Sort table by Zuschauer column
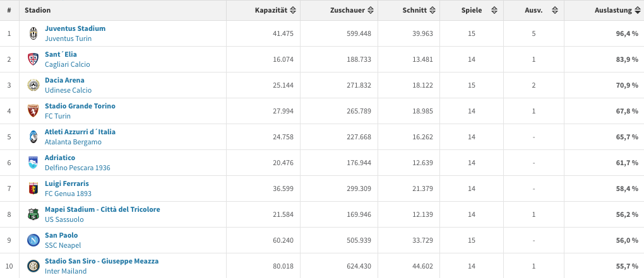 tap(352, 11)
